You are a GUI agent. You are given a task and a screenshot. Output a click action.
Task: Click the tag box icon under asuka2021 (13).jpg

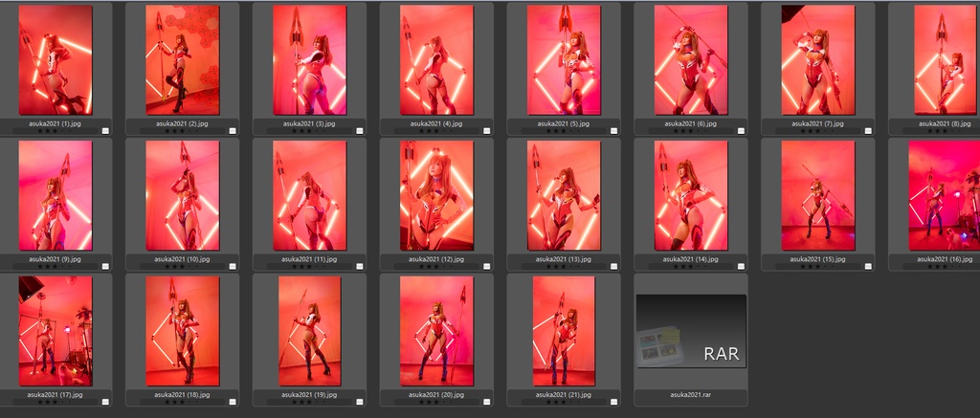click(x=613, y=266)
